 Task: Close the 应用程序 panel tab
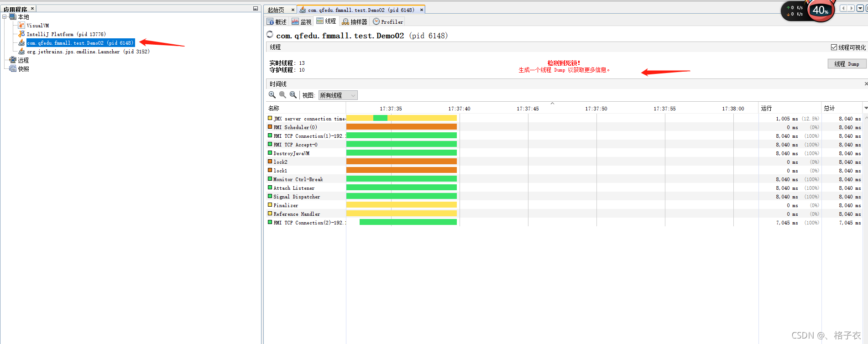[32, 9]
